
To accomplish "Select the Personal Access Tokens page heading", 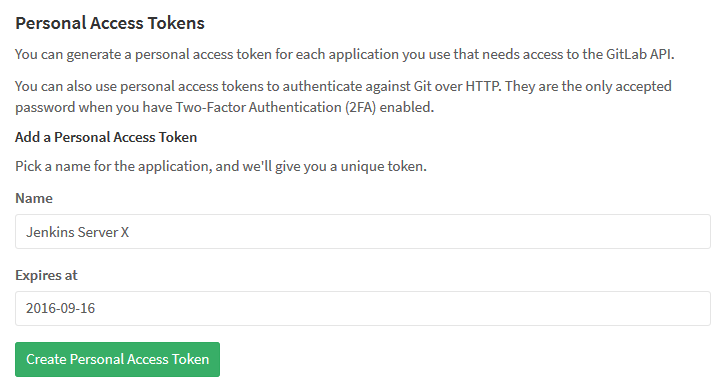I will (x=110, y=23).
